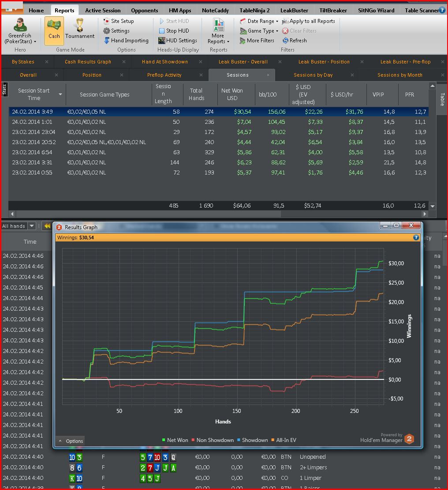Sort by Session Start Time column
The height and width of the screenshot is (490, 448).
tap(37, 94)
